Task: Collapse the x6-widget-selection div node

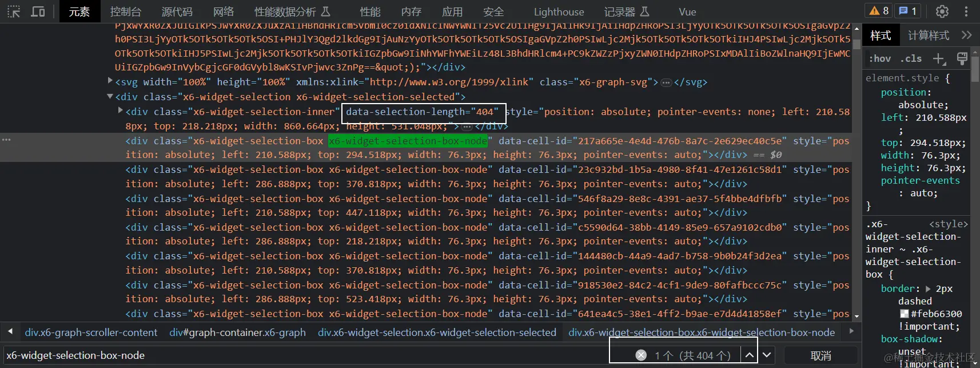Action: (x=110, y=96)
